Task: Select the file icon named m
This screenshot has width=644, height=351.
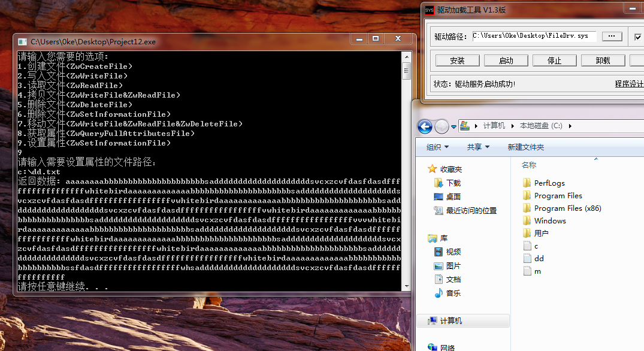Action: [x=527, y=271]
